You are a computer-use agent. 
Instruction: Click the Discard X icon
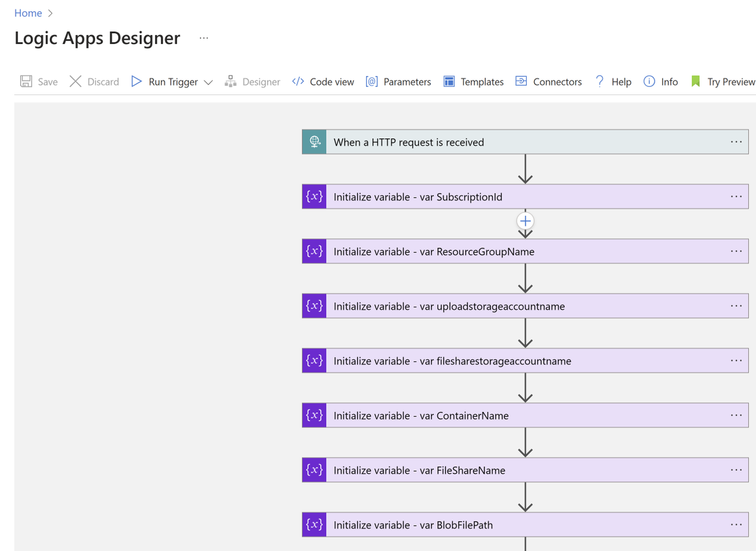coord(76,81)
